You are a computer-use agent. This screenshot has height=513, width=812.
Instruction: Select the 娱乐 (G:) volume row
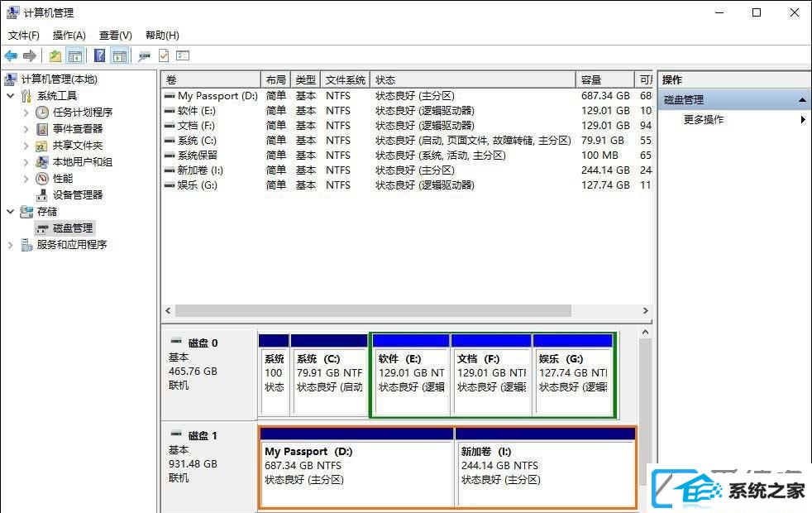point(407,185)
